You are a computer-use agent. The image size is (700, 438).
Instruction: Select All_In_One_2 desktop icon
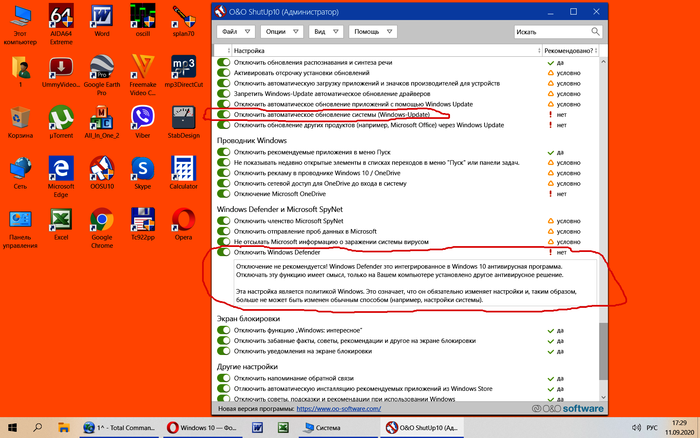[102, 122]
